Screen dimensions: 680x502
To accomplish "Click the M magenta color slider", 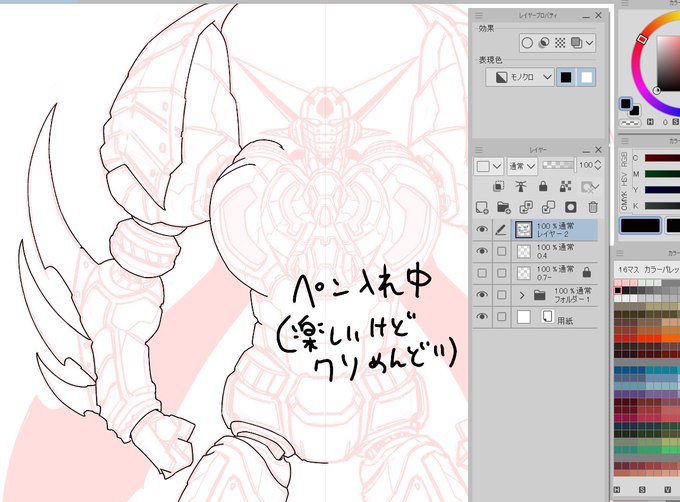I will tap(662, 174).
